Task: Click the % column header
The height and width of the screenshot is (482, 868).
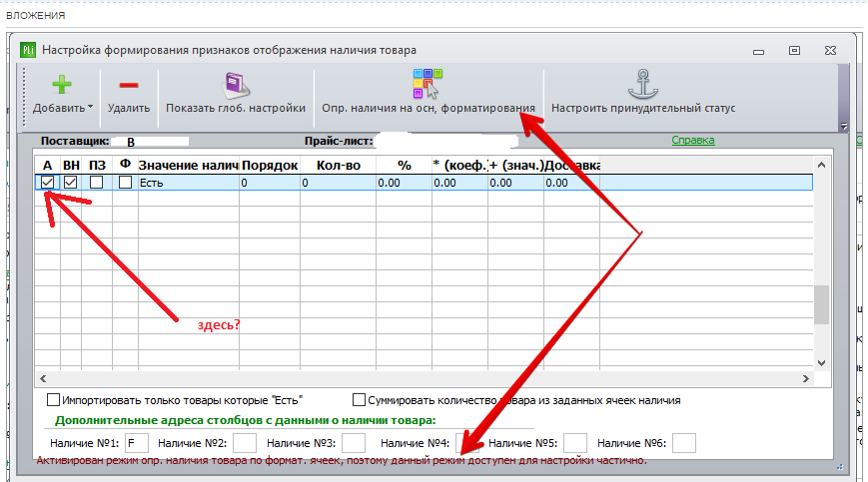Action: tap(405, 166)
